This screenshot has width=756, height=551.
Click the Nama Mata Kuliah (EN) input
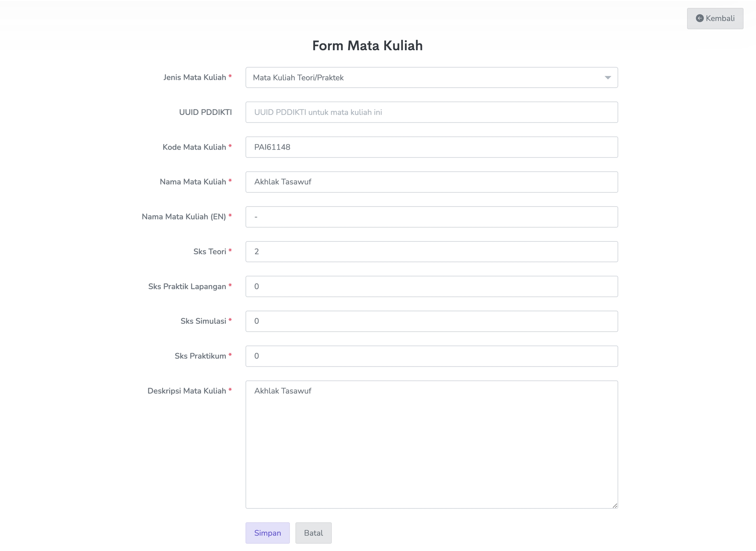tap(431, 217)
